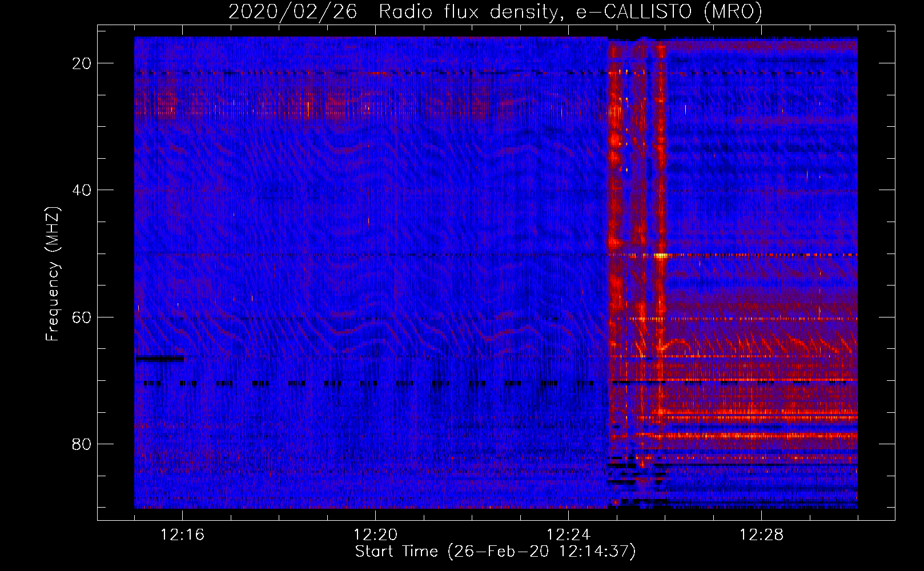Viewport: 924px width, 571px height.
Task: Click the 12:24 time tick label
Action: (568, 535)
